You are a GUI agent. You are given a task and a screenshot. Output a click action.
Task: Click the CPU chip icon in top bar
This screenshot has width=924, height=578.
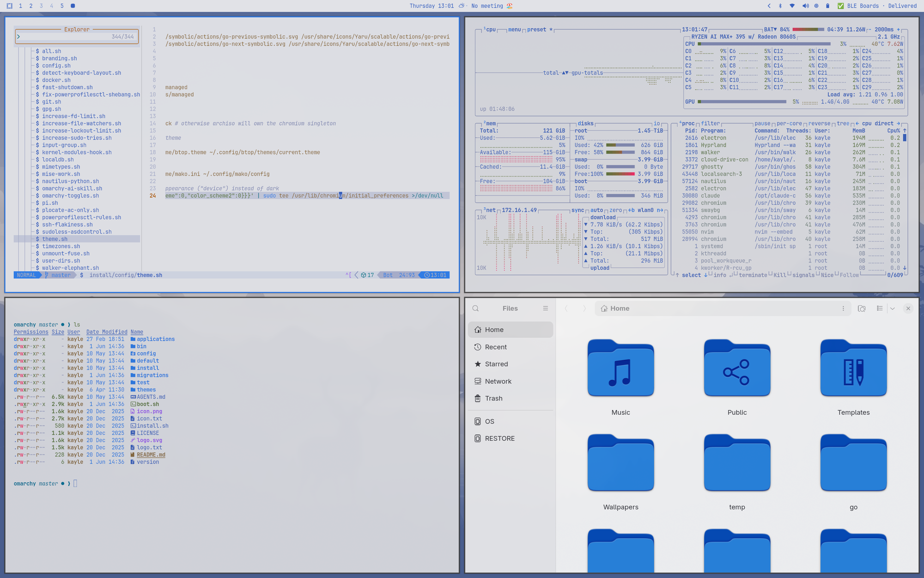click(816, 6)
